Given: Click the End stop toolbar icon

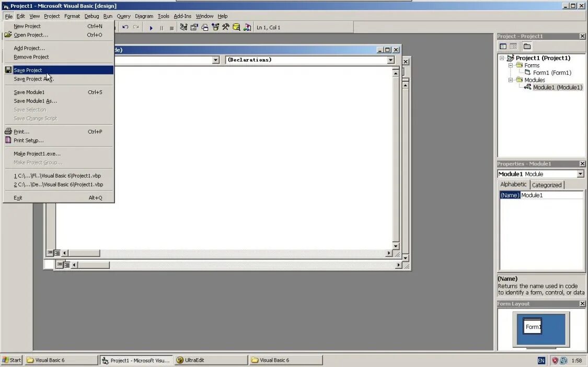Looking at the screenshot, I should point(172,28).
